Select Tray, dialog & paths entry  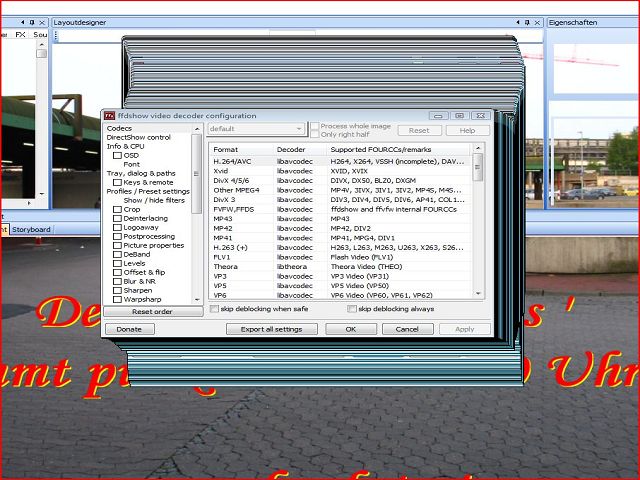point(141,173)
